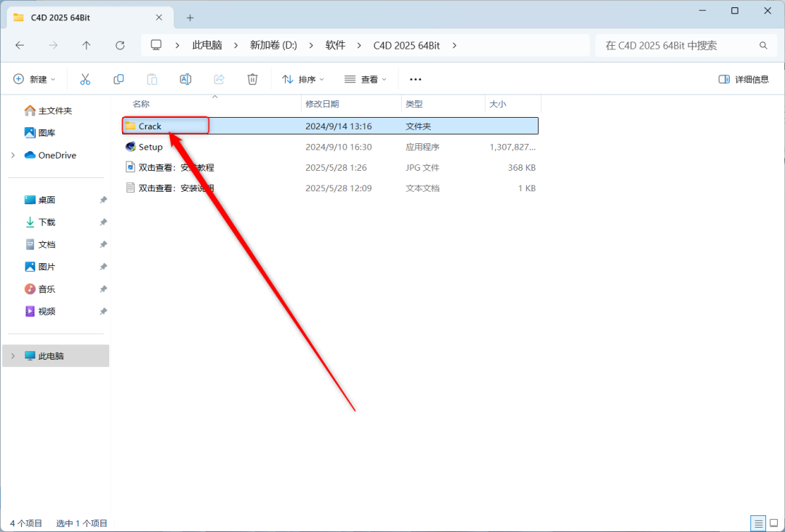The width and height of the screenshot is (785, 532).
Task: Open the View (查看) dropdown
Action: point(366,79)
